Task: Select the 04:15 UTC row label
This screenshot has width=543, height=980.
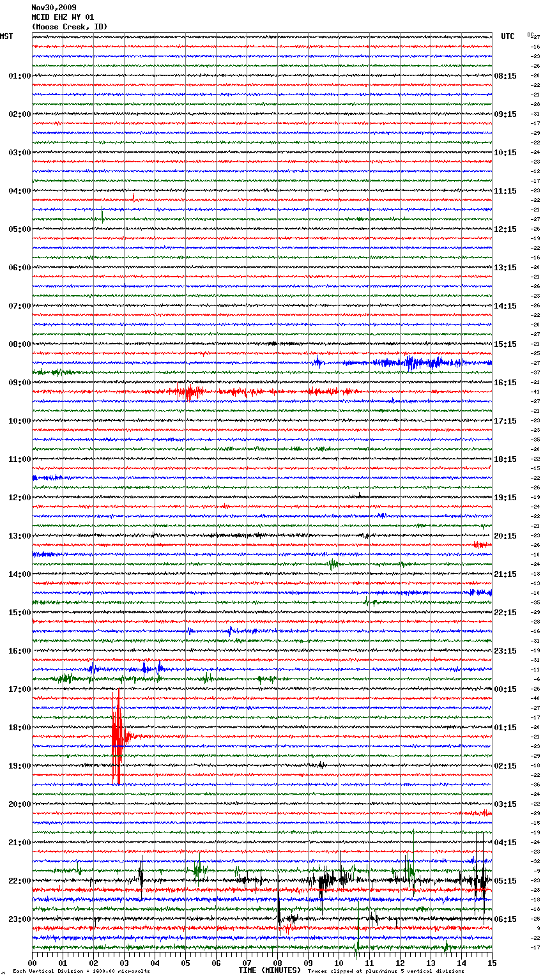Action: 505,843
